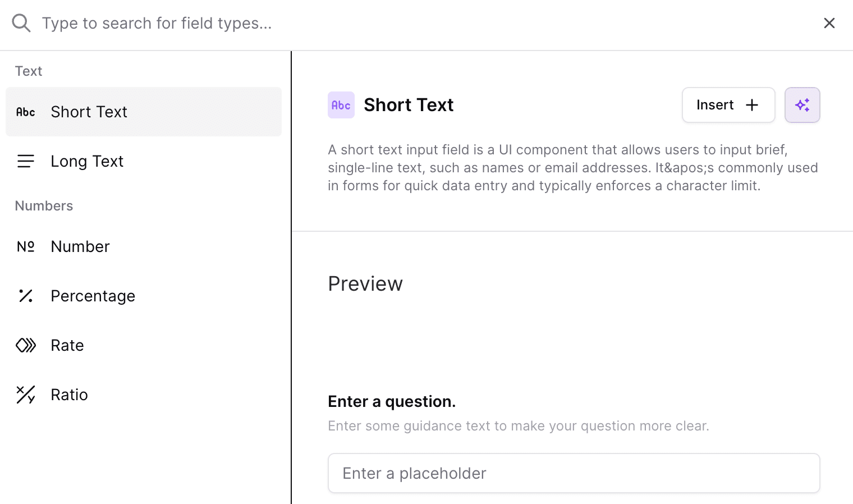
Task: Click the Abc icon beside Short Text in list
Action: 26,112
